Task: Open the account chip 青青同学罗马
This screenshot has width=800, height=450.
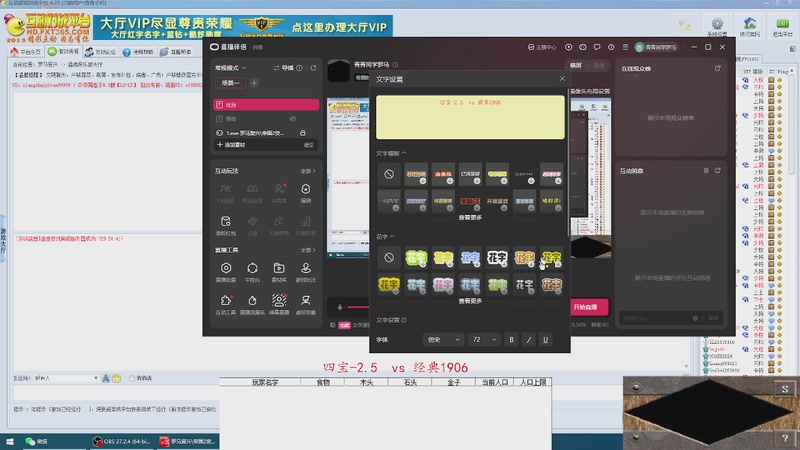Action: point(656,47)
